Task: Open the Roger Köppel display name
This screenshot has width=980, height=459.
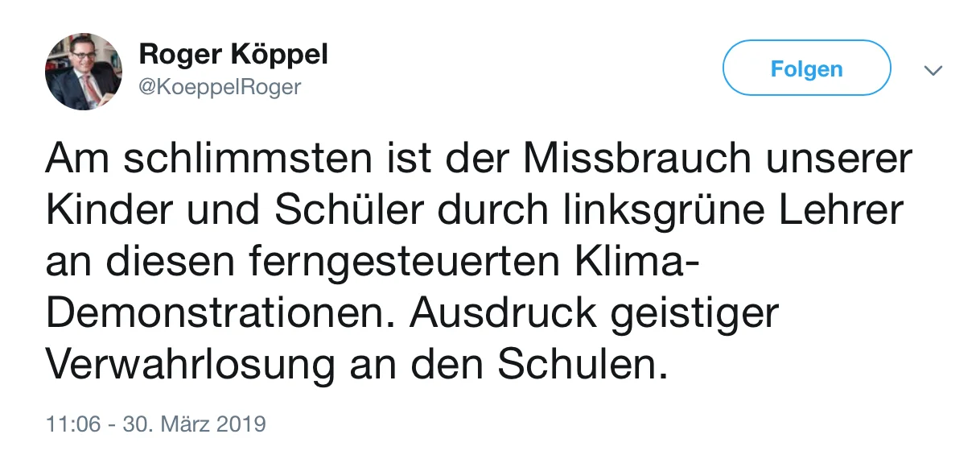Action: 233,55
